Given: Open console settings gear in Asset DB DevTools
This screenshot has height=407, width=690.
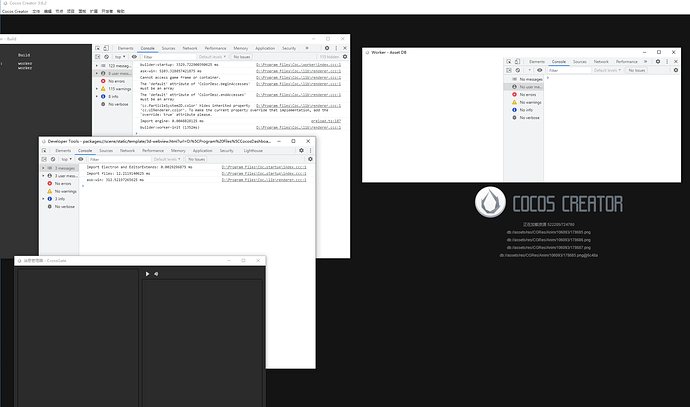Looking at the screenshot, I should pos(676,70).
